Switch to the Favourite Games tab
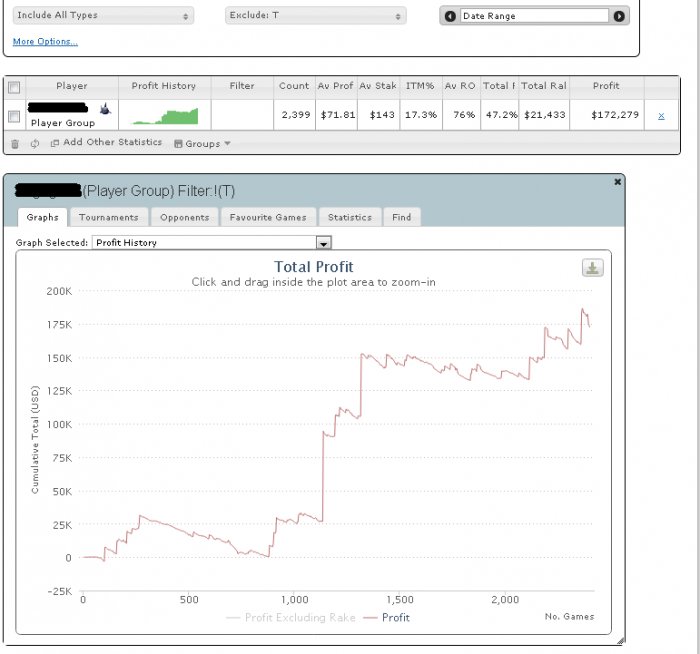Image resolution: width=700 pixels, height=654 pixels. (x=268, y=217)
